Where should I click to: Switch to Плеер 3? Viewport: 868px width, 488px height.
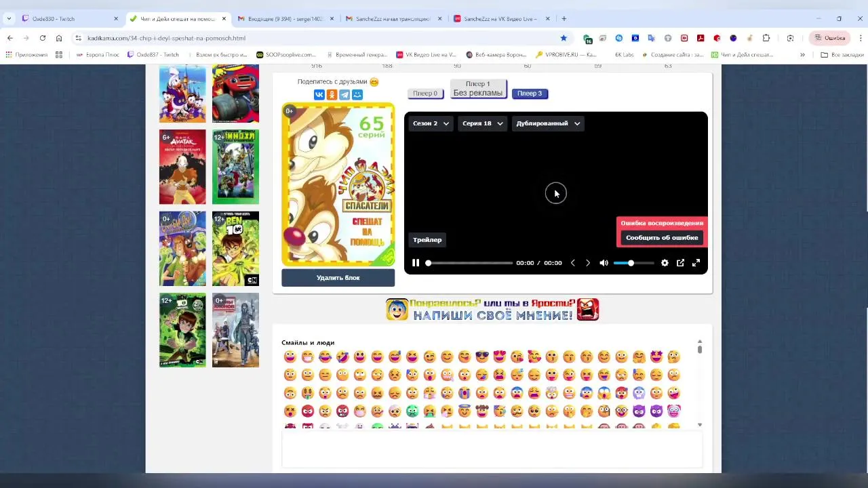[x=530, y=94]
